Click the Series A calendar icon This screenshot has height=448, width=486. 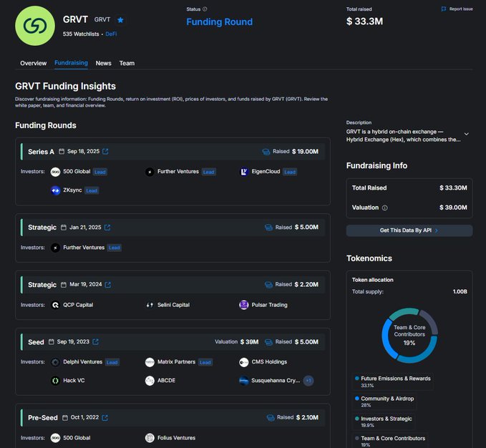(62, 152)
